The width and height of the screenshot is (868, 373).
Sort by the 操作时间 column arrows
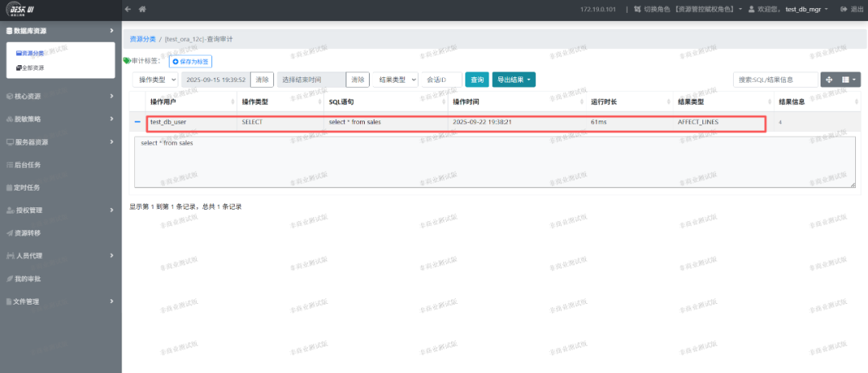581,102
